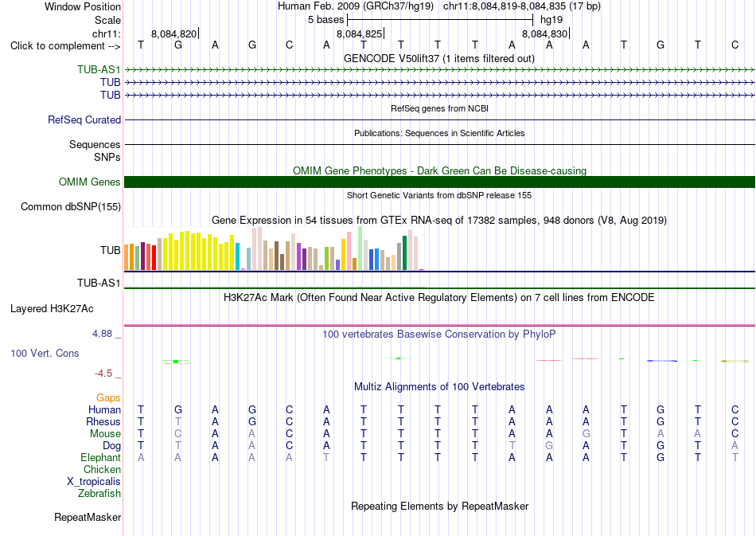Click 'Repeating Elements by RepeatMasker' title

[439, 506]
